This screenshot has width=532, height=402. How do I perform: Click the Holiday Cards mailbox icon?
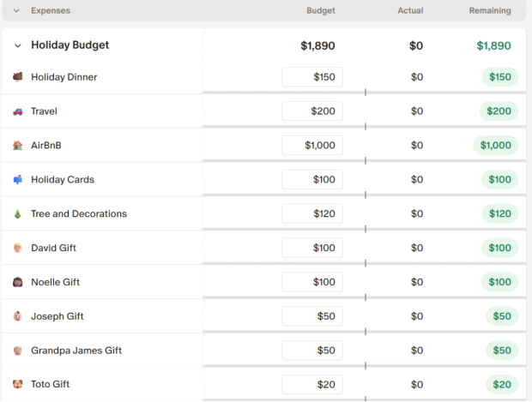[x=17, y=180]
